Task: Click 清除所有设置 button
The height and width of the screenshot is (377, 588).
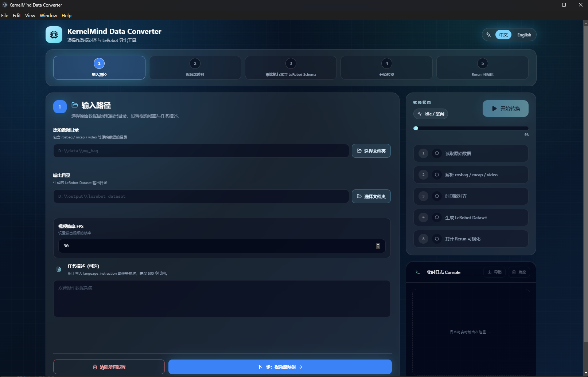Action: click(x=109, y=367)
